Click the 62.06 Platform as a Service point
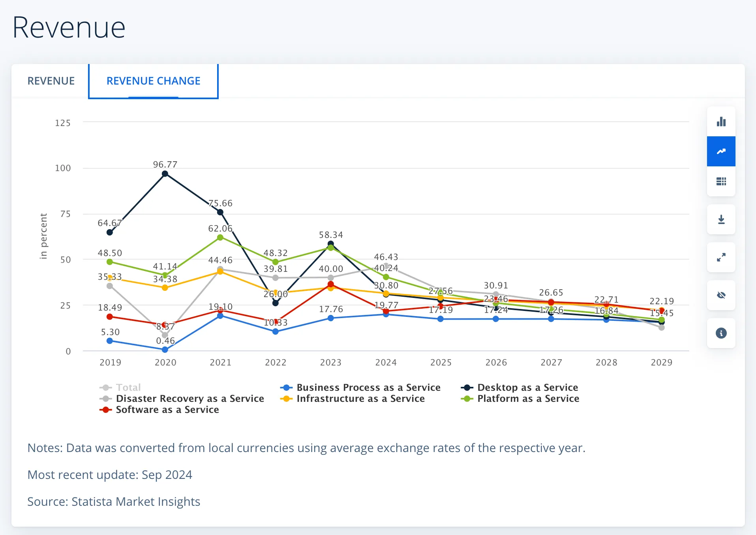756x535 pixels. [220, 237]
